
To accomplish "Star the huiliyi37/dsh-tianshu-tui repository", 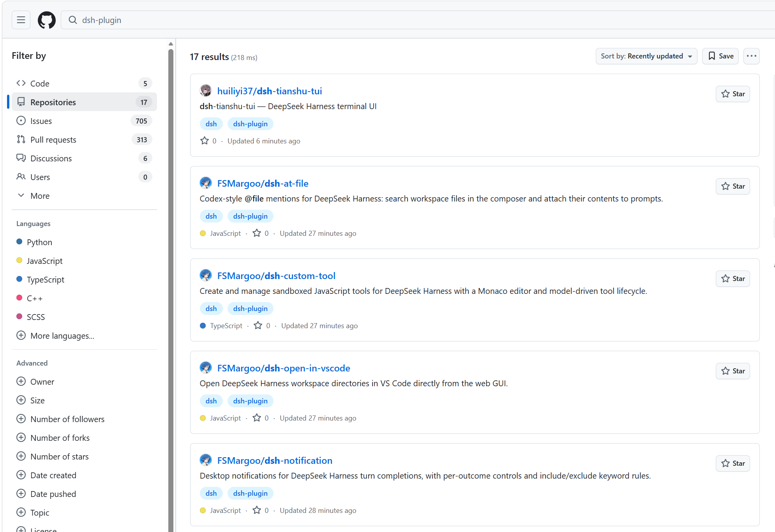I will pyautogui.click(x=733, y=94).
